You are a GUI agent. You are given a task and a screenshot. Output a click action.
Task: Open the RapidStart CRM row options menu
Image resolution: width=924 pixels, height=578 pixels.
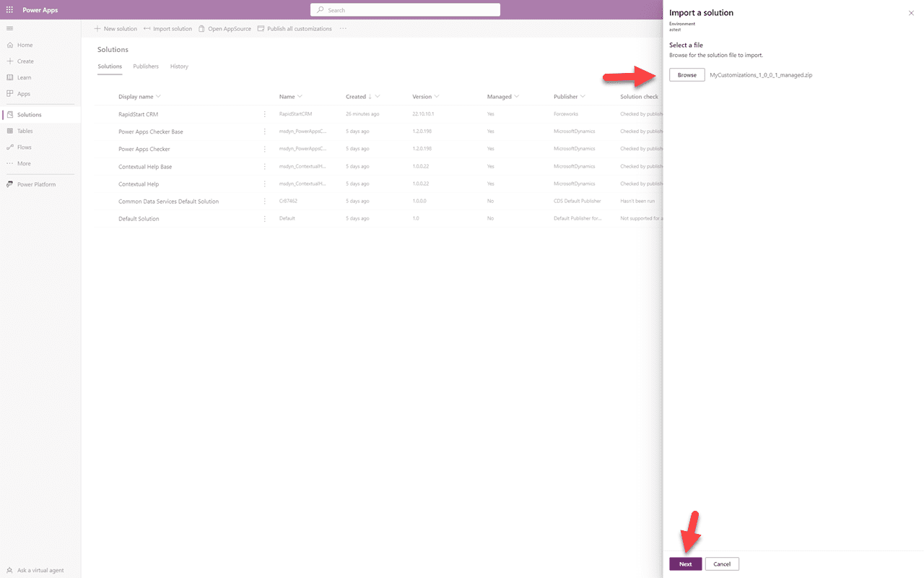click(264, 113)
